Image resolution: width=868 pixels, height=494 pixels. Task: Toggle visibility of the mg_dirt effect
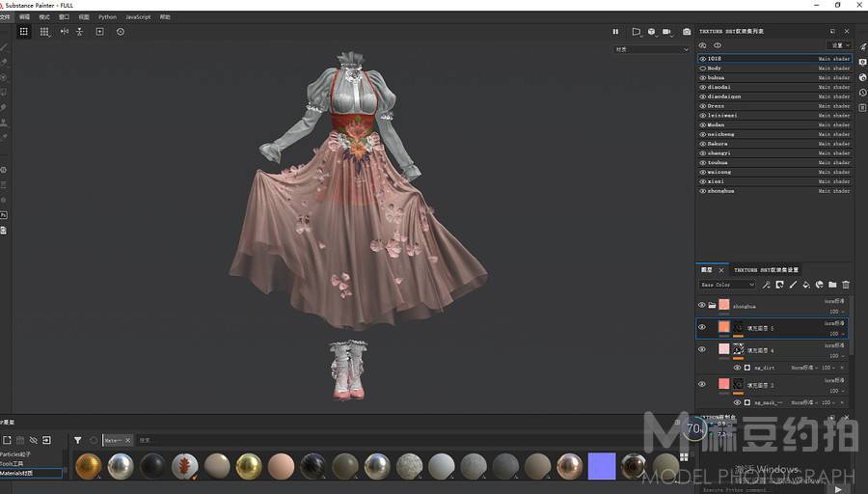pos(738,368)
